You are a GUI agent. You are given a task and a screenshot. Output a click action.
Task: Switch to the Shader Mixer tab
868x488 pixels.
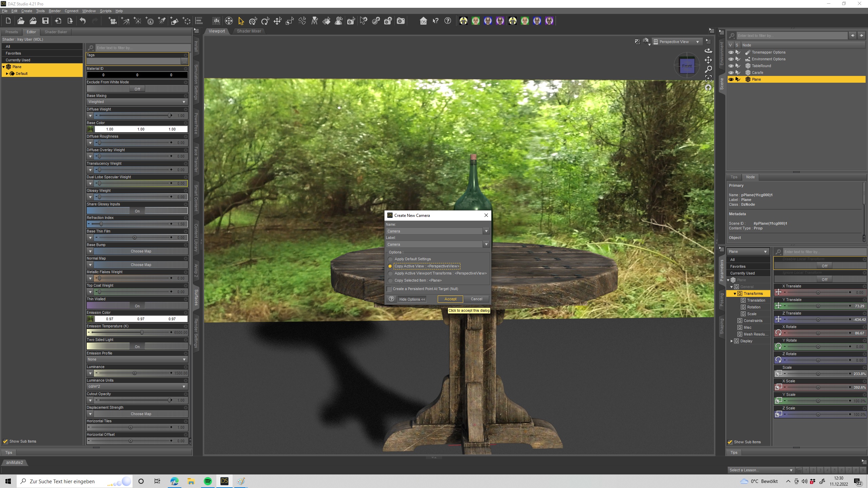tap(249, 31)
